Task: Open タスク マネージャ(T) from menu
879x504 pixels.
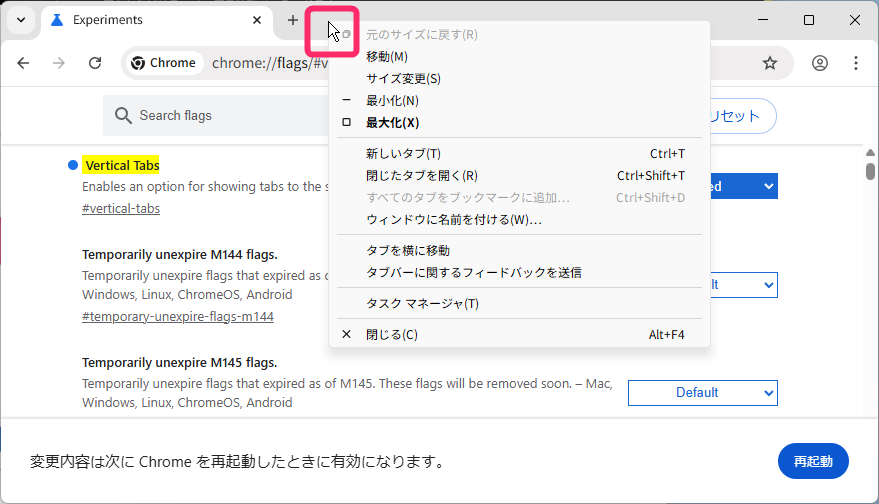Action: [x=519, y=303]
